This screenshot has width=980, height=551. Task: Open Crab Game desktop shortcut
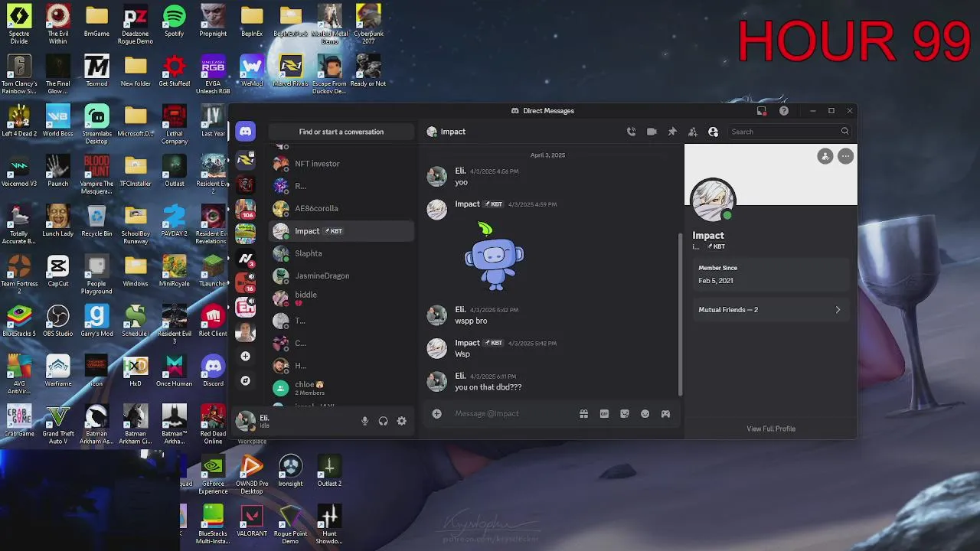(x=19, y=421)
